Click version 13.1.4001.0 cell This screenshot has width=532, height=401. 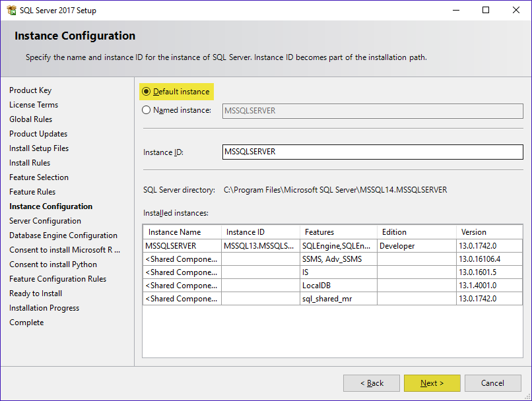(x=489, y=286)
